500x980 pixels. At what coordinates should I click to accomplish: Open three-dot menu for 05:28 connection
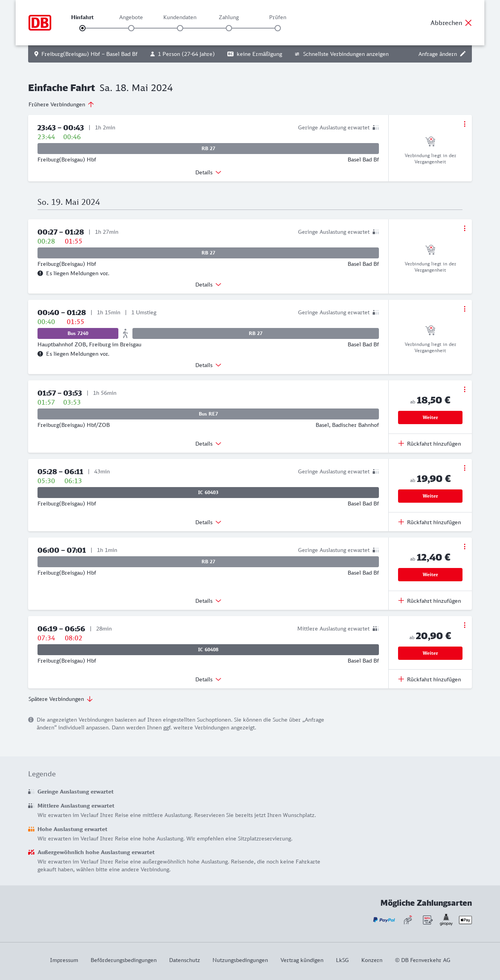[x=464, y=468]
